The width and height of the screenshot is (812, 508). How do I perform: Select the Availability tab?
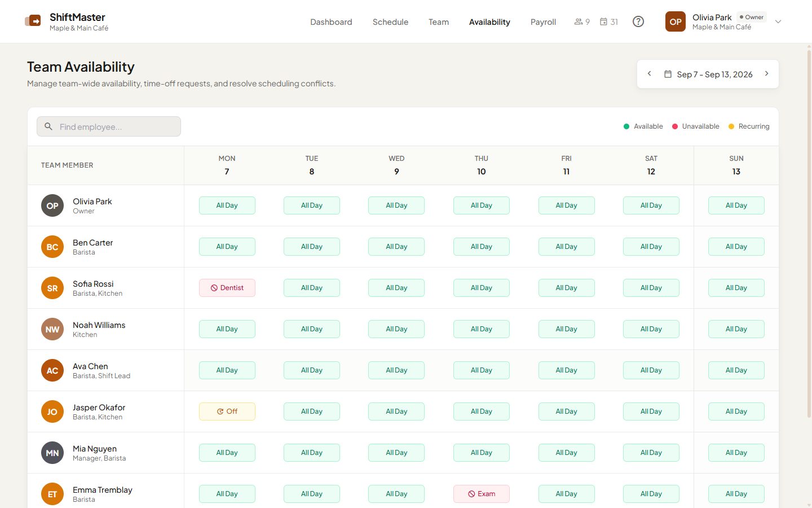pyautogui.click(x=489, y=22)
